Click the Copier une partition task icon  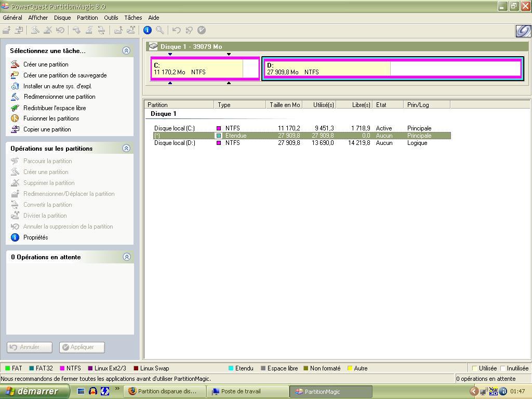click(15, 129)
